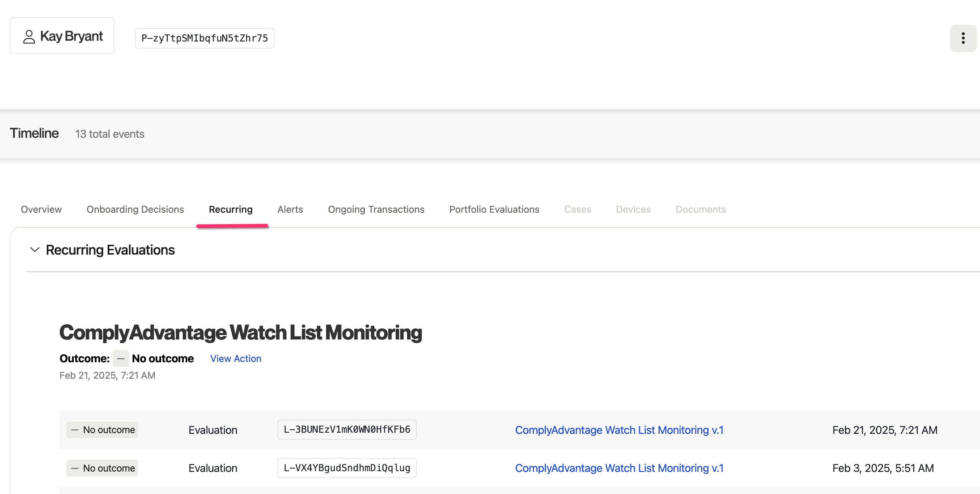Click evaluation ID L-VX4YBgudSndhmDiQqlug

coord(347,468)
